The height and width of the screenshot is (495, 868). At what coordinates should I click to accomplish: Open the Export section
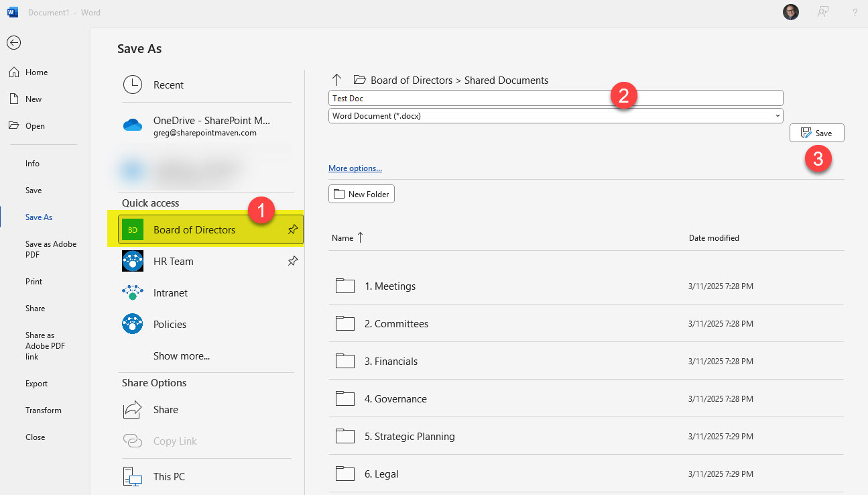tap(36, 383)
